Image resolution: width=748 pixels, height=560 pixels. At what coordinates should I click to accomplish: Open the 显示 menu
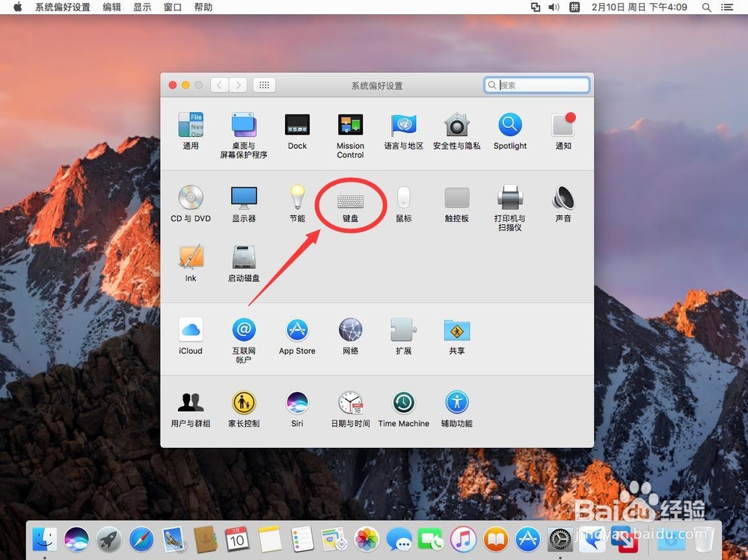point(142,7)
